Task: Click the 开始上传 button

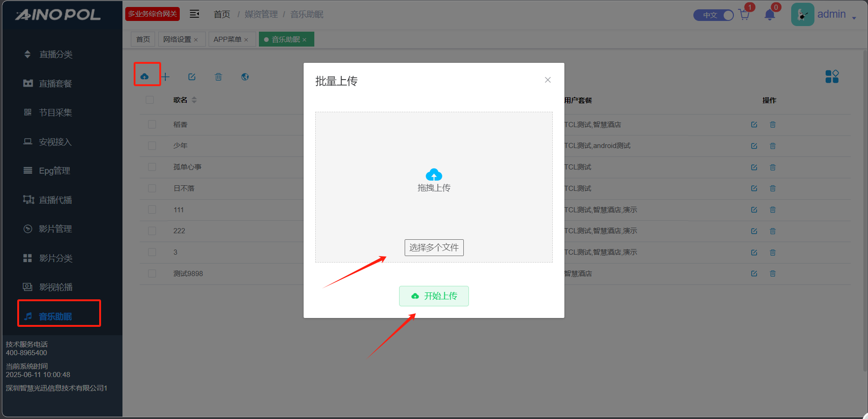Action: click(x=434, y=296)
